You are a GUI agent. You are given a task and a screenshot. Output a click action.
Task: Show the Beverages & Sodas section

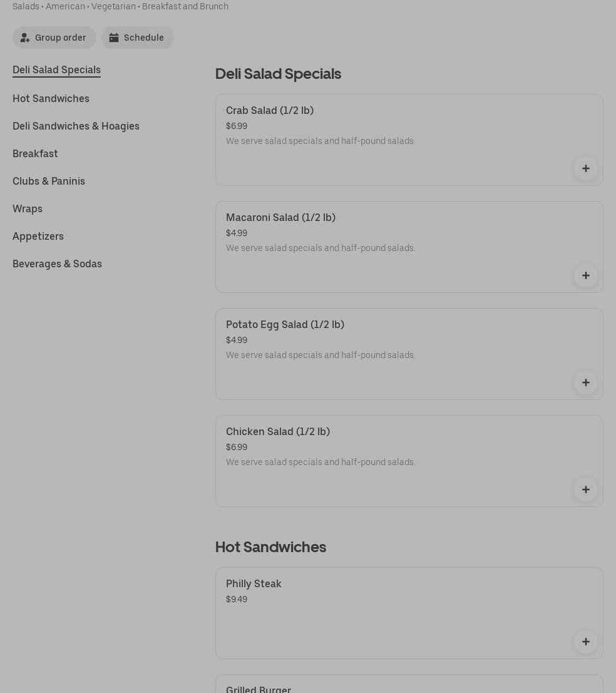coord(57,264)
